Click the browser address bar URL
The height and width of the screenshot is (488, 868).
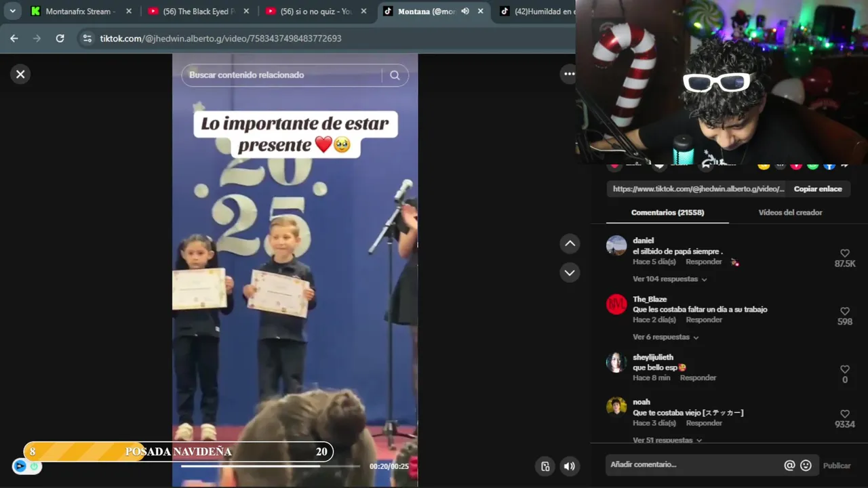pyautogui.click(x=220, y=39)
